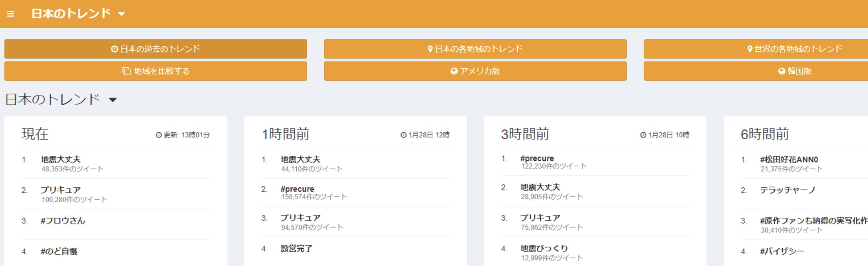Click the 3時間前 column heading
The image size is (868, 266).
point(525,134)
